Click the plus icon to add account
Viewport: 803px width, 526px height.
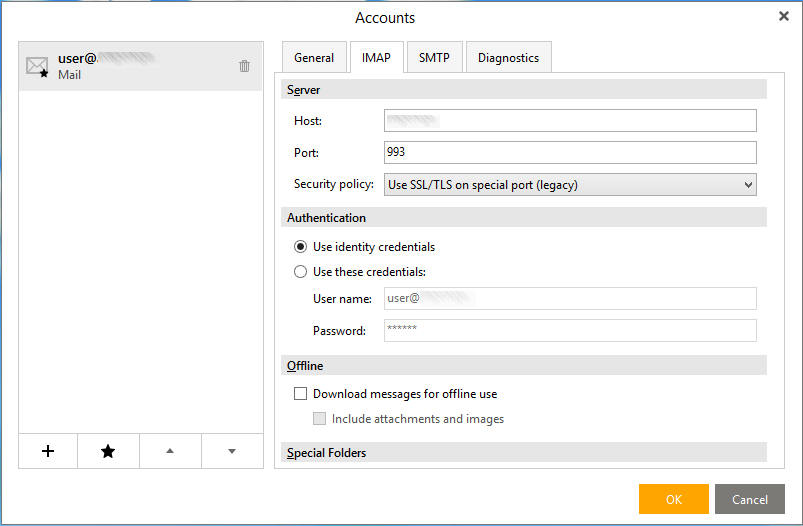point(48,451)
